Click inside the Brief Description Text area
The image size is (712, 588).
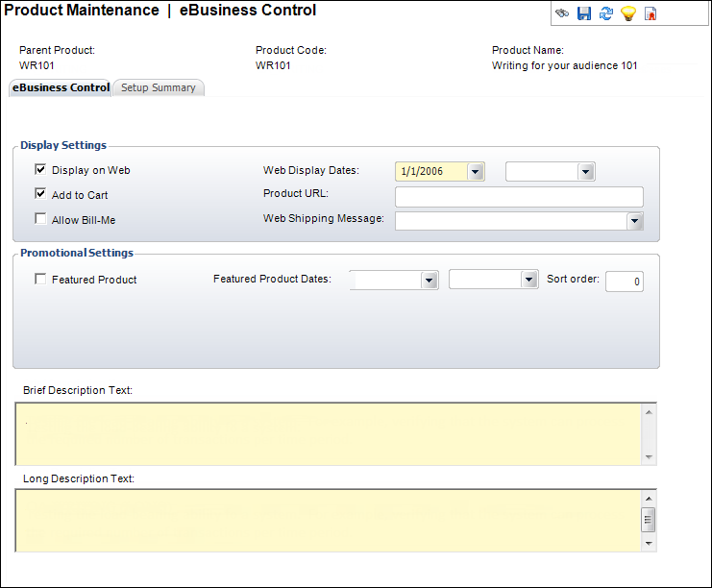(327, 433)
